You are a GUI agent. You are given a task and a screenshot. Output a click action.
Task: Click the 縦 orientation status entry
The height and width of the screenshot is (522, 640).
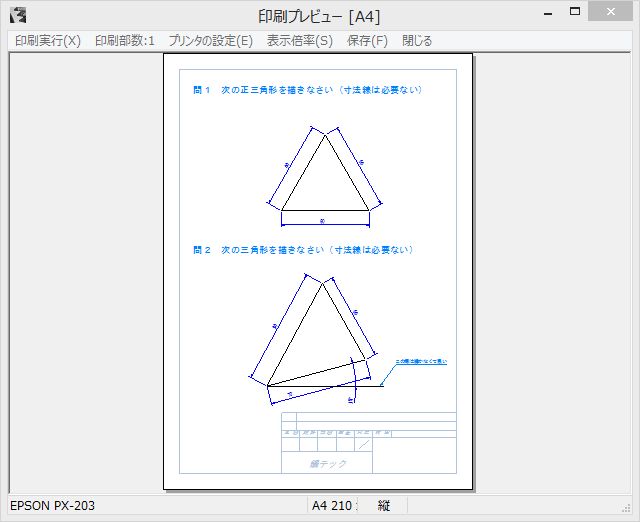(x=384, y=506)
